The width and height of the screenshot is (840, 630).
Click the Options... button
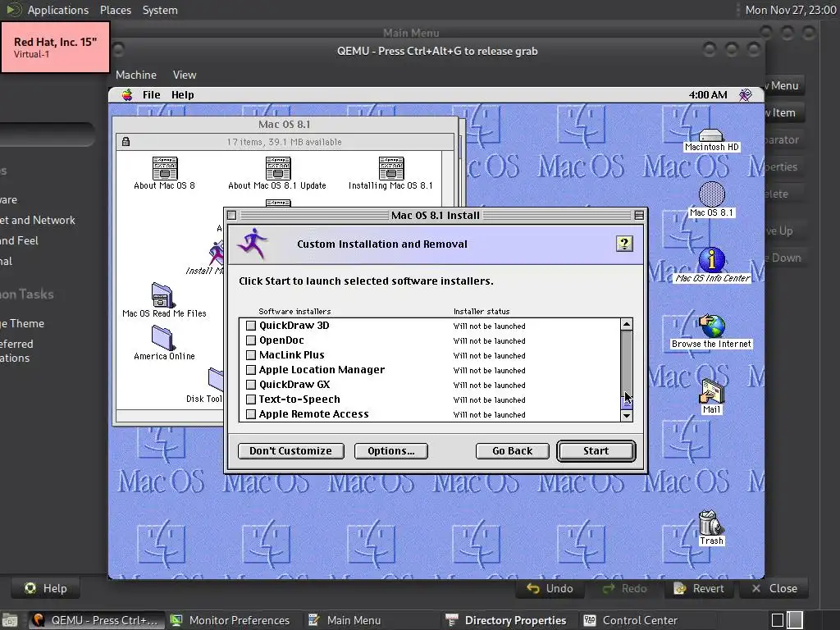[391, 451]
